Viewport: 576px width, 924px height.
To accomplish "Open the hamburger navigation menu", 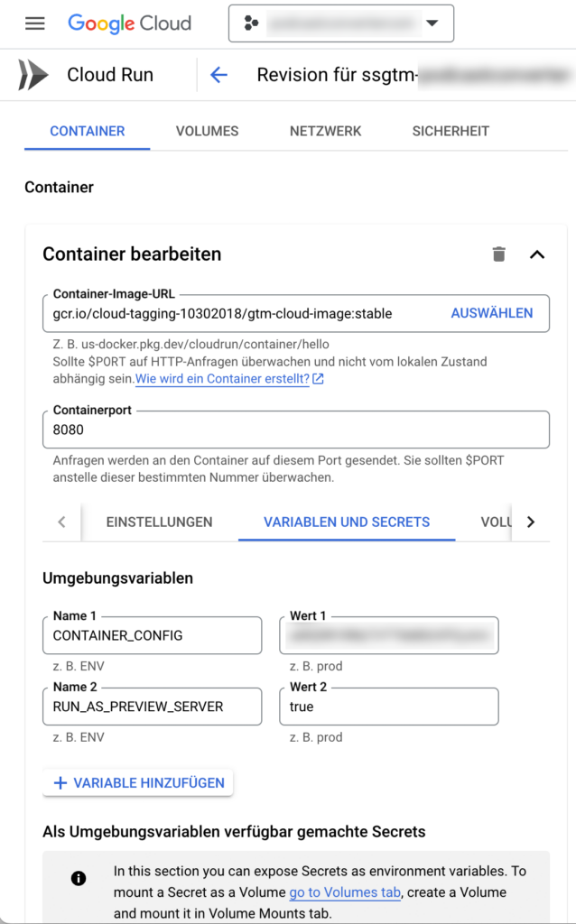I will click(x=35, y=23).
